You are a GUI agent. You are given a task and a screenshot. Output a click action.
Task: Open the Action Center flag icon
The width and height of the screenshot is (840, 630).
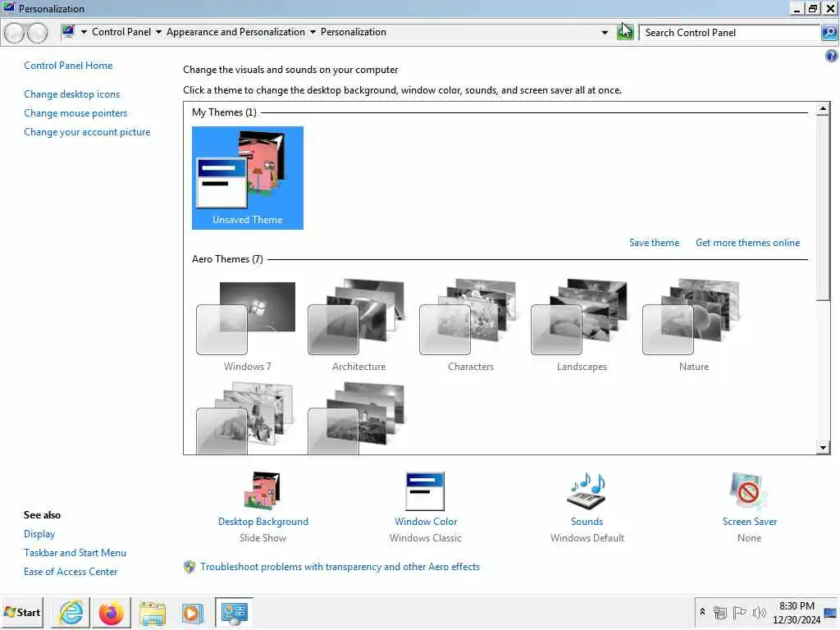point(739,612)
